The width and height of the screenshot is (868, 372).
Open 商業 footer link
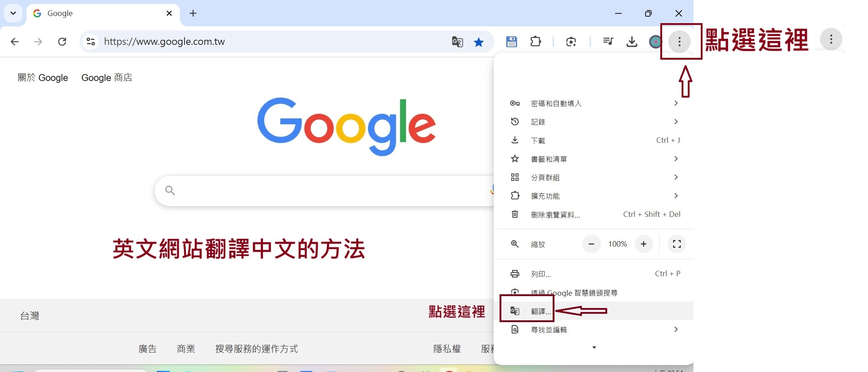[x=186, y=349]
